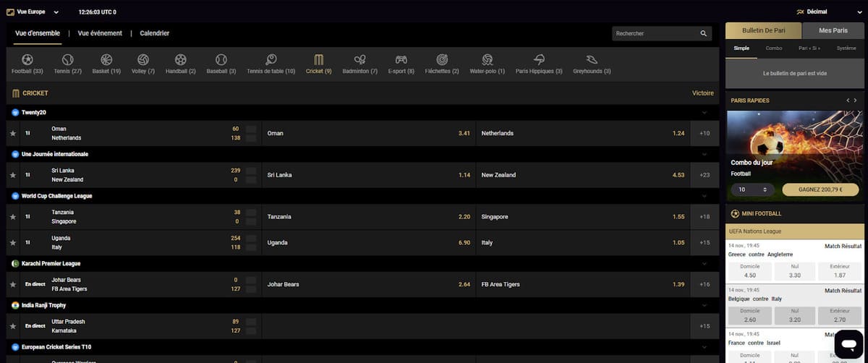Select the Basket sport icon

(106, 60)
